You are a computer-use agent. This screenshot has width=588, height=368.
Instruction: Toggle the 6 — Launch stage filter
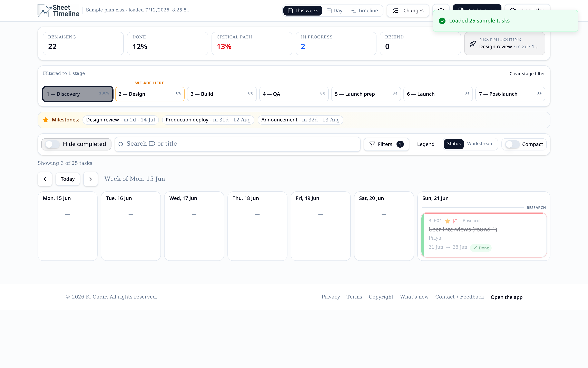point(438,94)
